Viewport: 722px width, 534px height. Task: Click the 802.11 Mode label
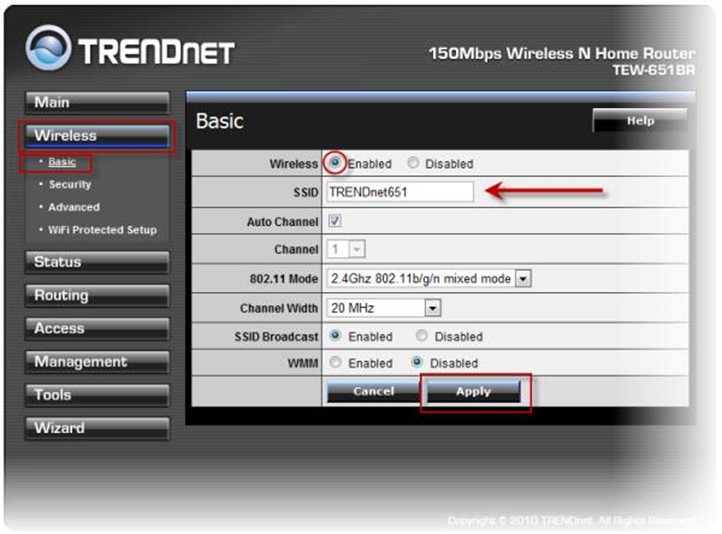pos(284,279)
